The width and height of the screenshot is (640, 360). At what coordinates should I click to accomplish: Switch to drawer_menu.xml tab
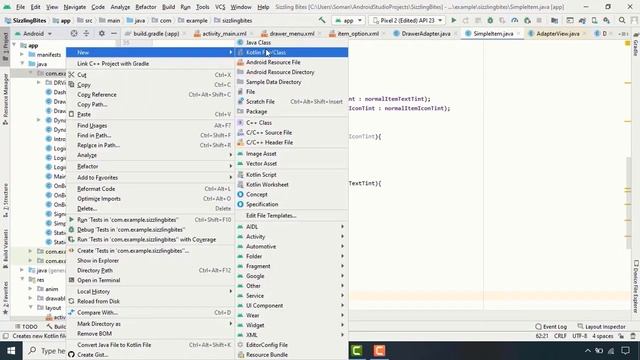tap(292, 33)
